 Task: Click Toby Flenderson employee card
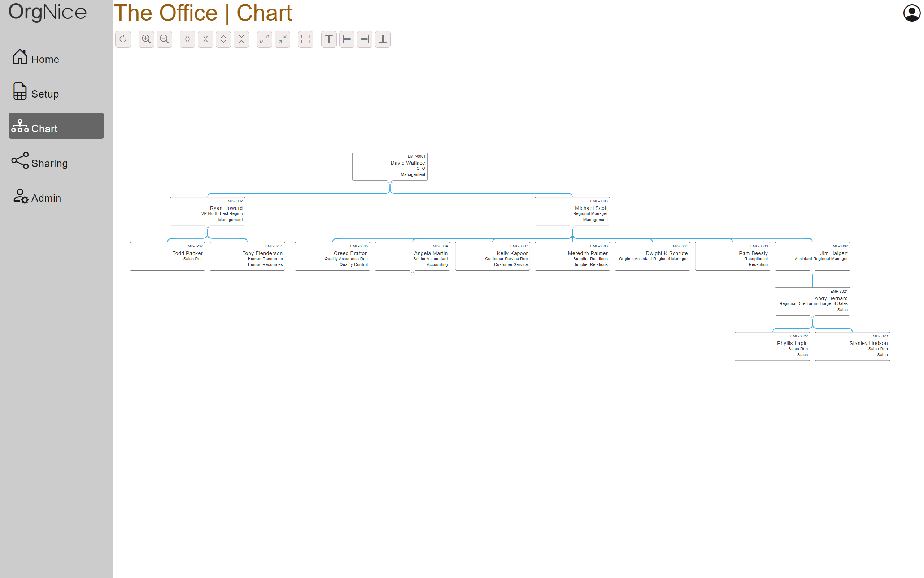(247, 256)
